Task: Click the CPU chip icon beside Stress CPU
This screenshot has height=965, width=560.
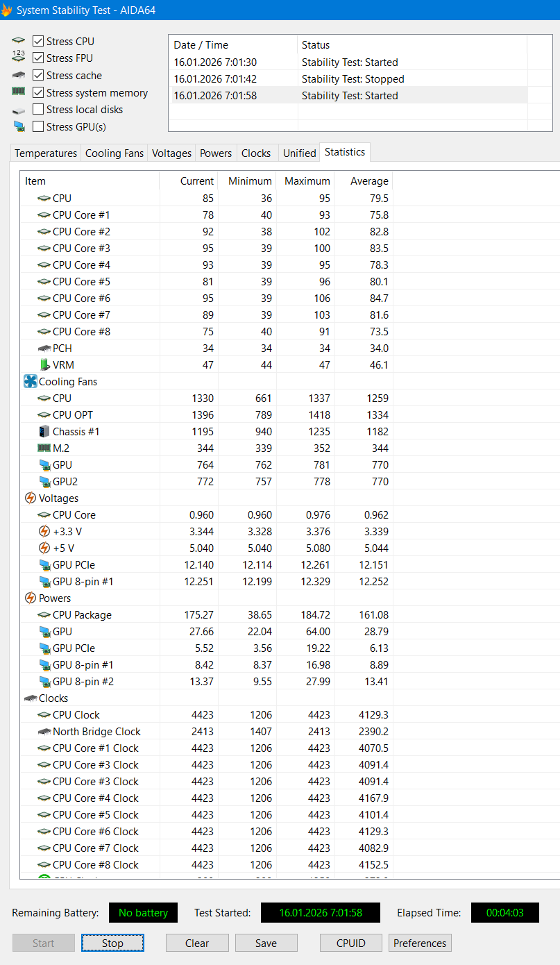Action: [19, 42]
